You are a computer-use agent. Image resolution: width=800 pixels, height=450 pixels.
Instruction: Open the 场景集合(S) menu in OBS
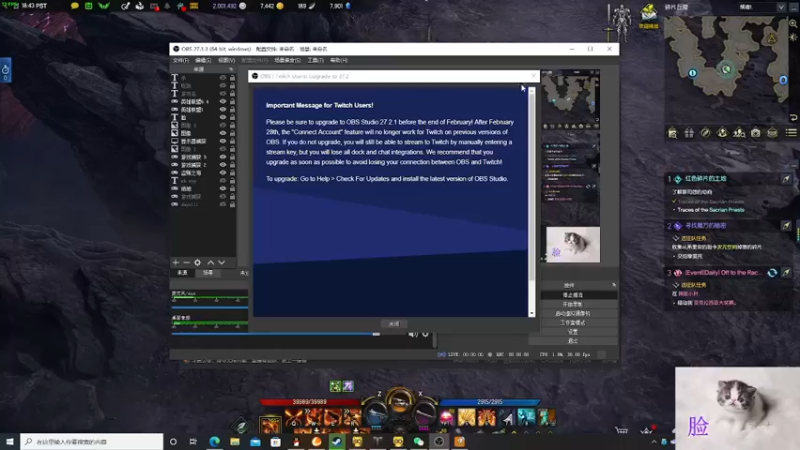tap(287, 60)
